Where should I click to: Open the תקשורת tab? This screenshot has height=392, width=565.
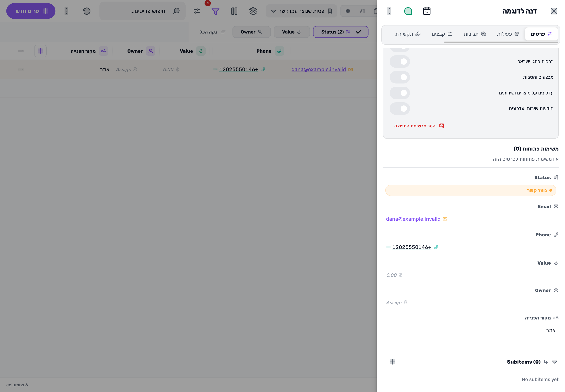[x=408, y=34]
